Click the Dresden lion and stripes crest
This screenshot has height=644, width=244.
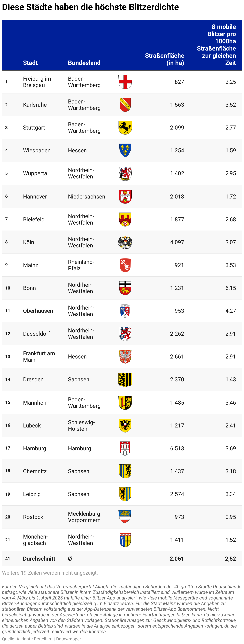click(x=125, y=380)
